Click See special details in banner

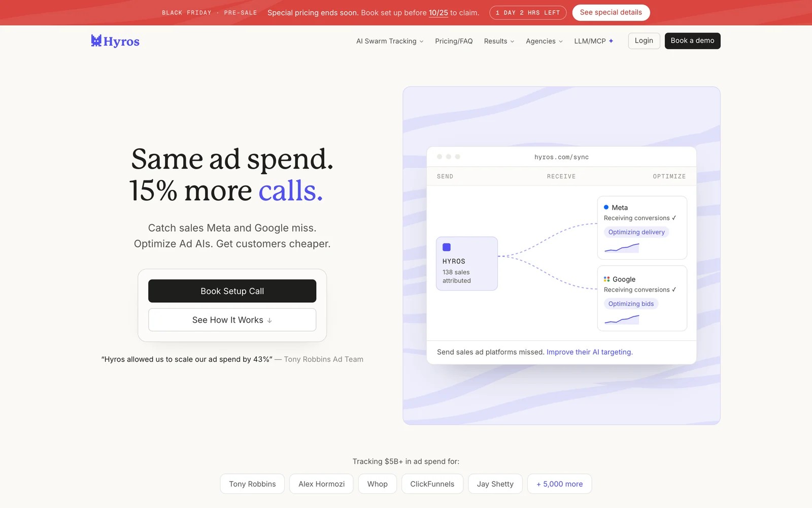[611, 13]
